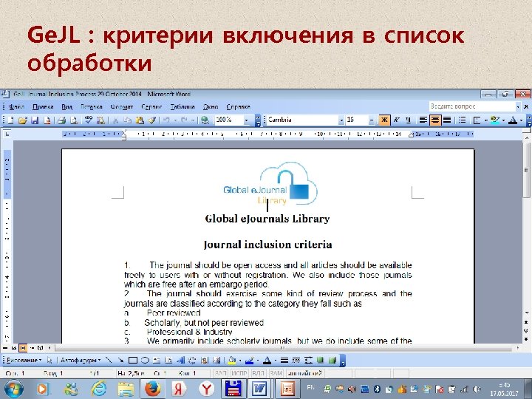Insert clip art from the drawing toolbar
Viewport: 532px width, 399px height.
point(205,361)
